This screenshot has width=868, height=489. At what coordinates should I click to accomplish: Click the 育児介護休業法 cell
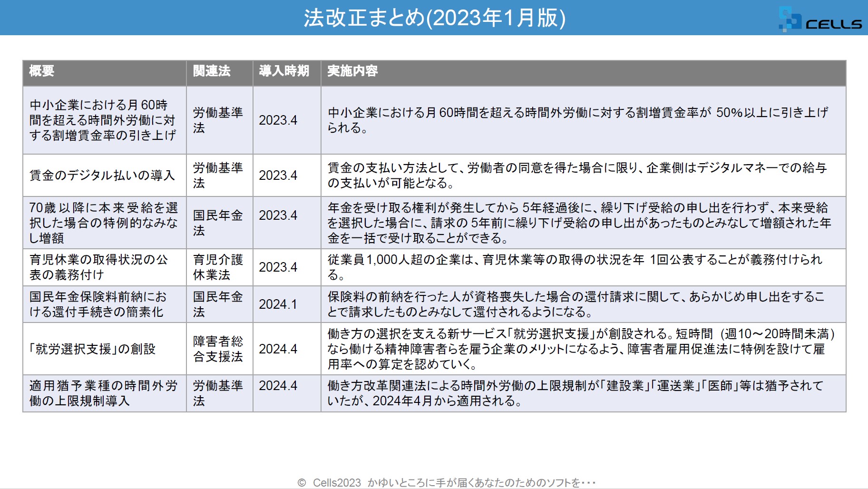coord(220,267)
